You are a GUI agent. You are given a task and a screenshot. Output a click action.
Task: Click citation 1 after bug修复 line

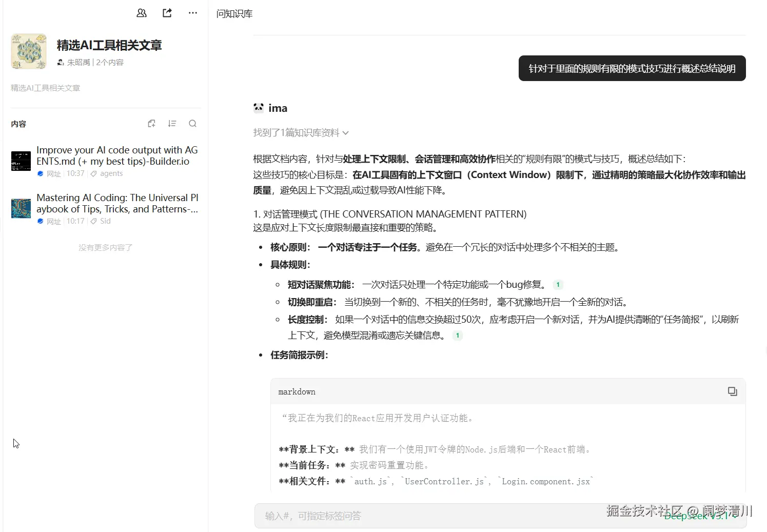[558, 285]
